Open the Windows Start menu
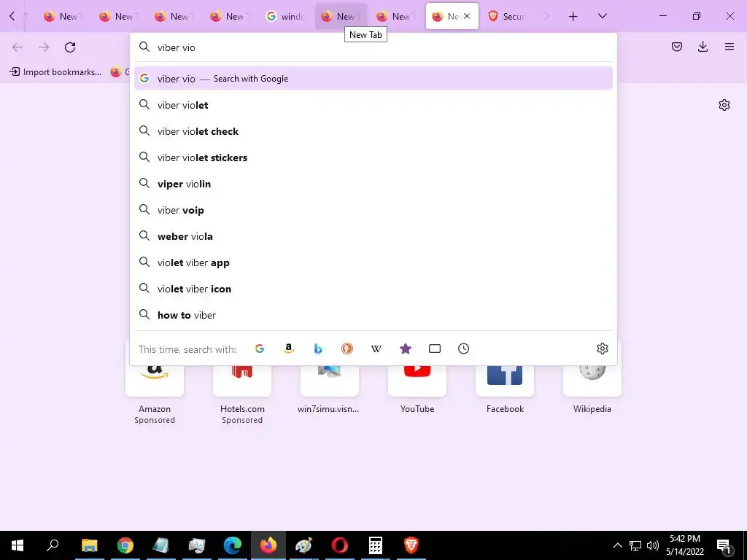Image resolution: width=747 pixels, height=560 pixels. (x=18, y=545)
